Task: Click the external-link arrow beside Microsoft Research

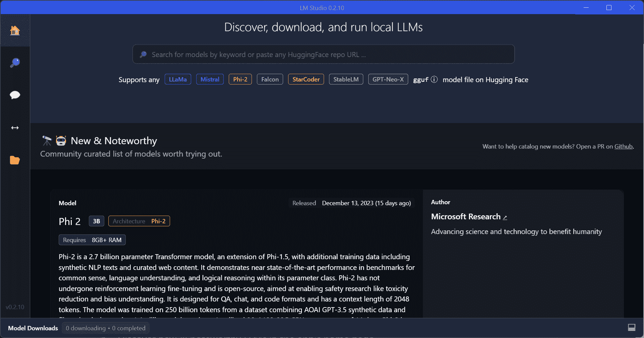Action: click(505, 217)
